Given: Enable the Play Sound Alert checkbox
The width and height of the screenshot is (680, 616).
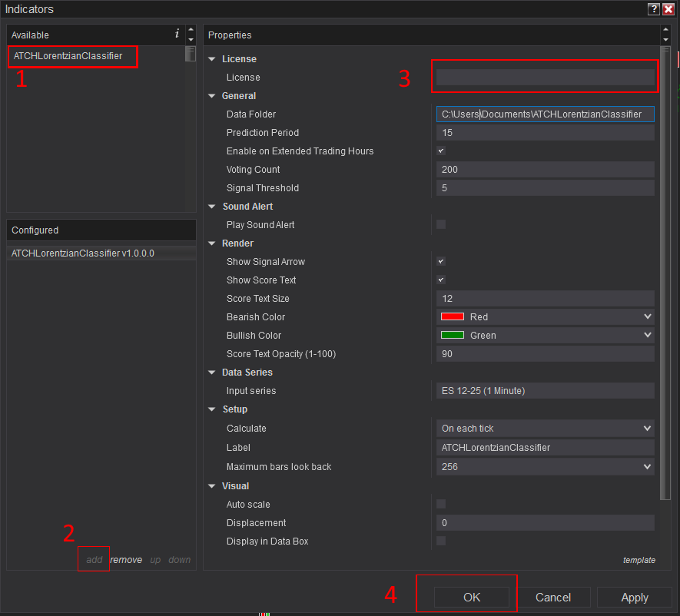Looking at the screenshot, I should pyautogui.click(x=441, y=225).
